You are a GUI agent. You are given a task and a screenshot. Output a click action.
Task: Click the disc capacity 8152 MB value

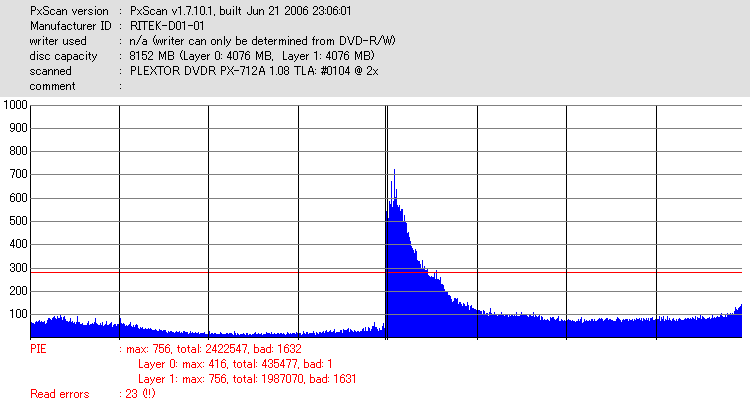252,56
